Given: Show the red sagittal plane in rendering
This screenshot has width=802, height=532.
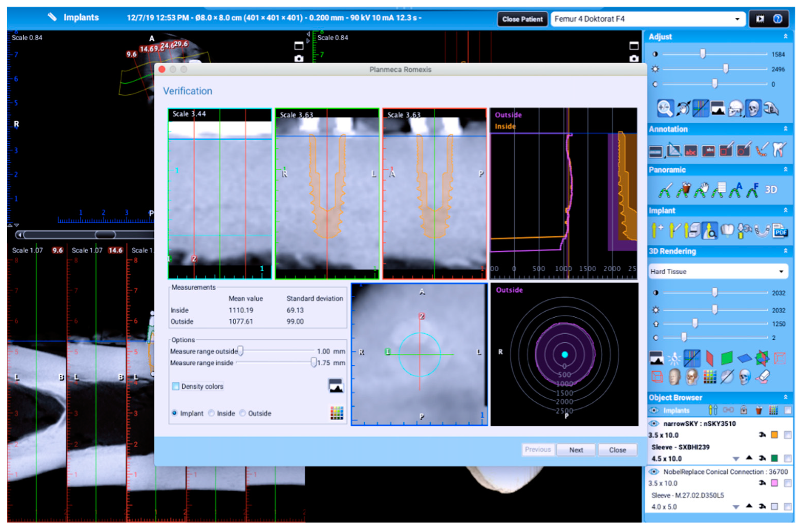Looking at the screenshot, I should click(709, 359).
